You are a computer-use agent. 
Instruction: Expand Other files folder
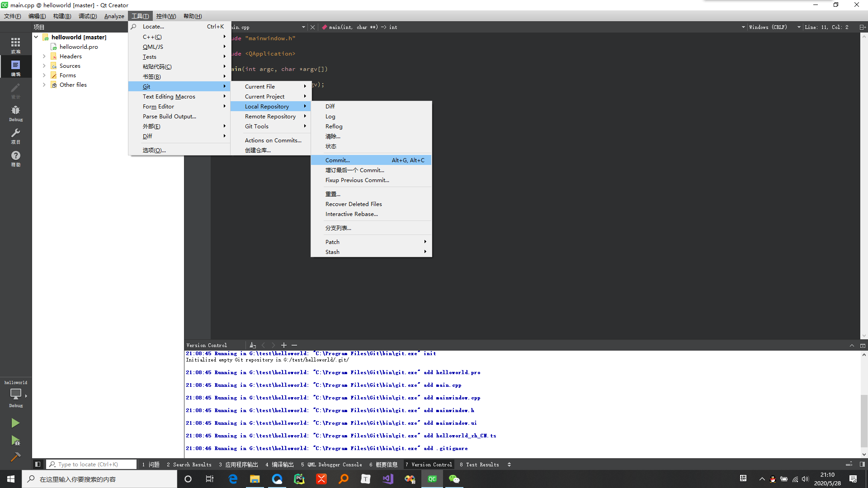44,85
